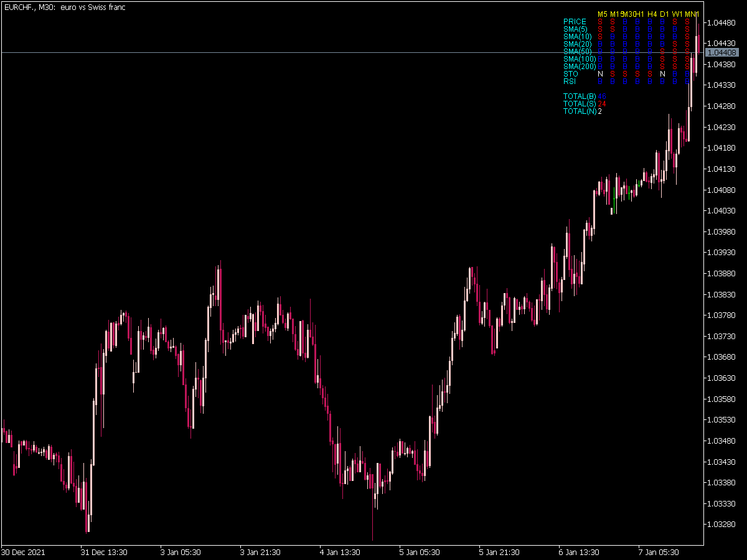Click the TOTAL(N) label
The width and height of the screenshot is (747, 560).
click(580, 111)
